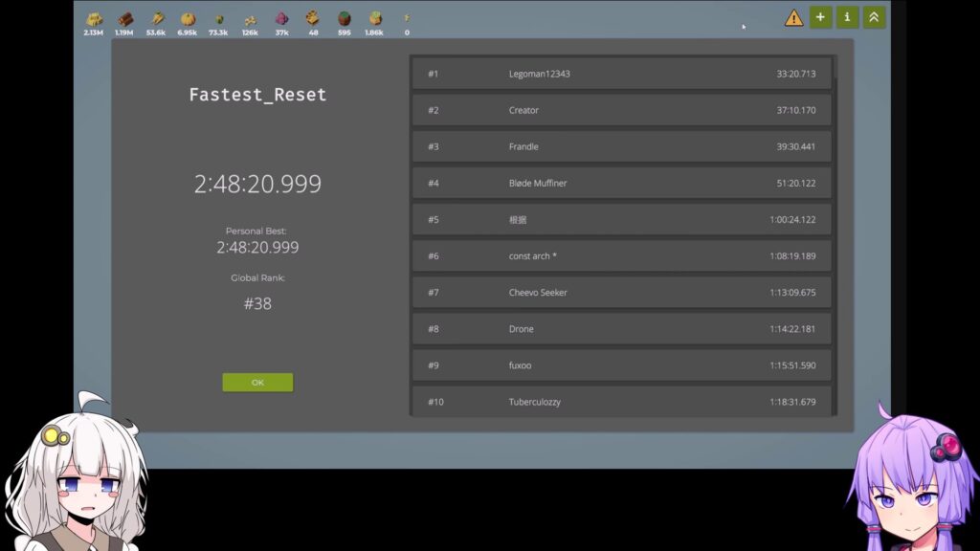This screenshot has width=980, height=551.
Task: Click the Creator entry at rank #2
Action: click(x=621, y=110)
